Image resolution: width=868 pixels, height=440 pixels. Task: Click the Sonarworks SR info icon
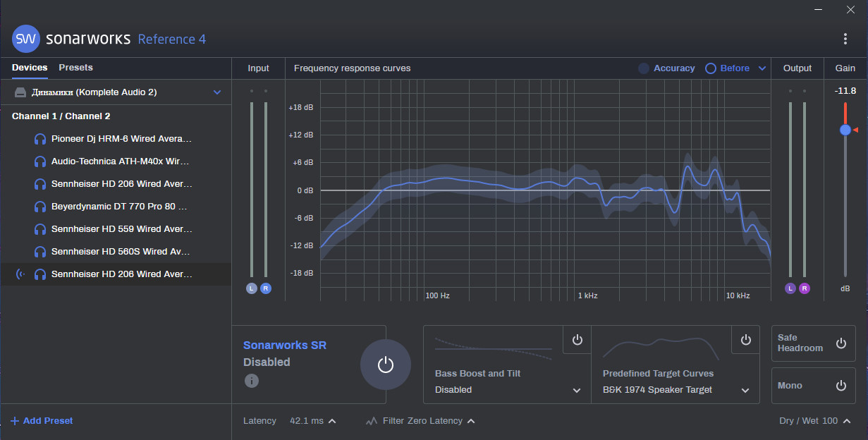(252, 381)
